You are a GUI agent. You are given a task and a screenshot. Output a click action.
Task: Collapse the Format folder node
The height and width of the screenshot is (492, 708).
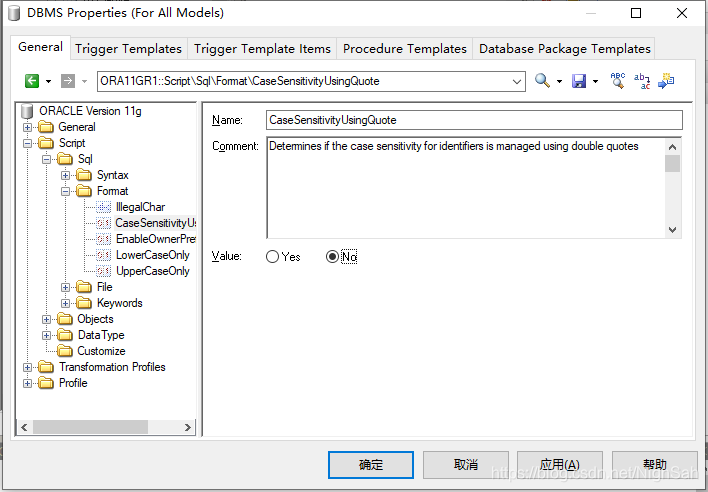coord(65,191)
